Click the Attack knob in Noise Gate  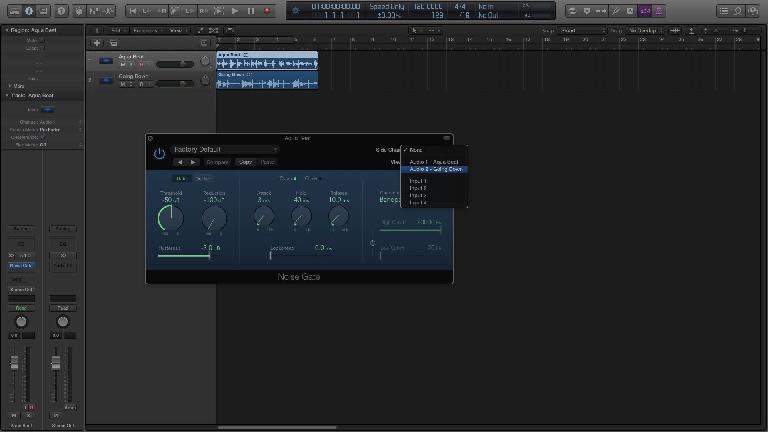264,216
